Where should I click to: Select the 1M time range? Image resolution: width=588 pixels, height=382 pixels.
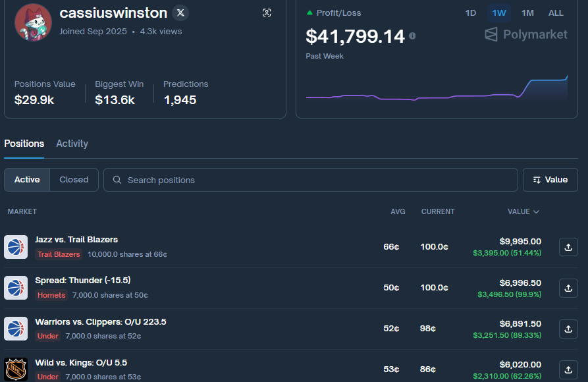[x=527, y=13]
